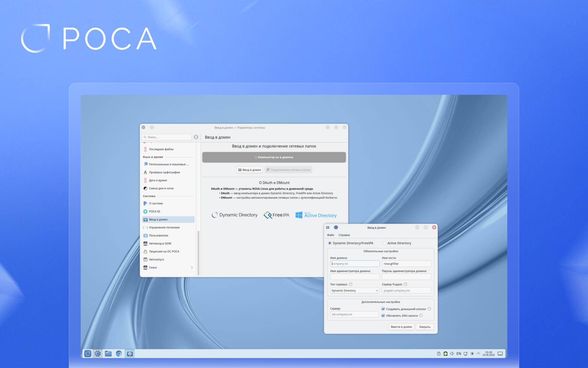This screenshot has width=588, height=368.
Task: Click the FreeIPA logo
Action: point(276,215)
